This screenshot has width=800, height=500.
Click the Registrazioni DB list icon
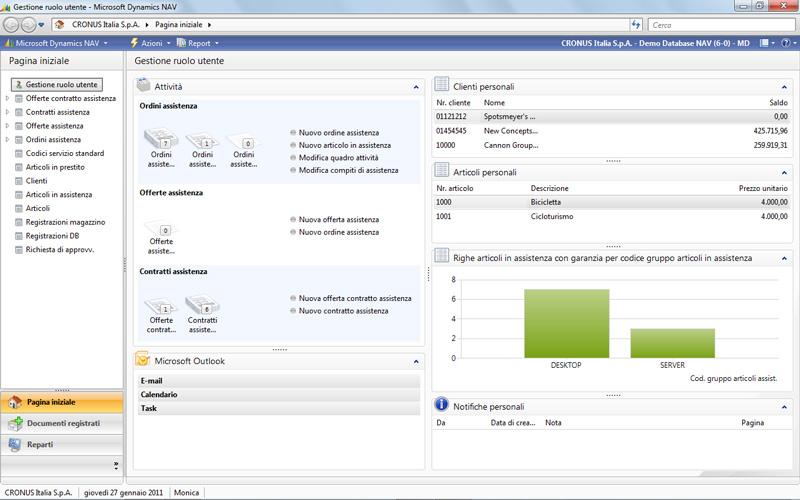[19, 236]
